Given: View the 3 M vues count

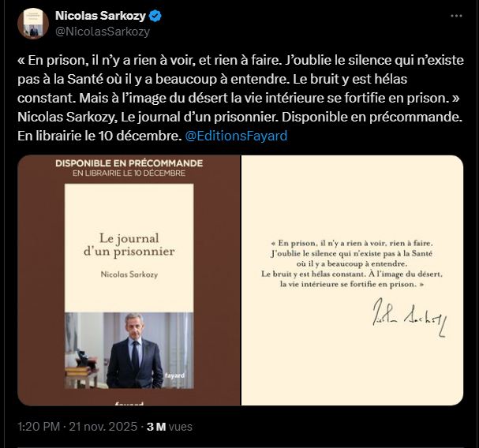Looking at the screenshot, I should point(169,427).
